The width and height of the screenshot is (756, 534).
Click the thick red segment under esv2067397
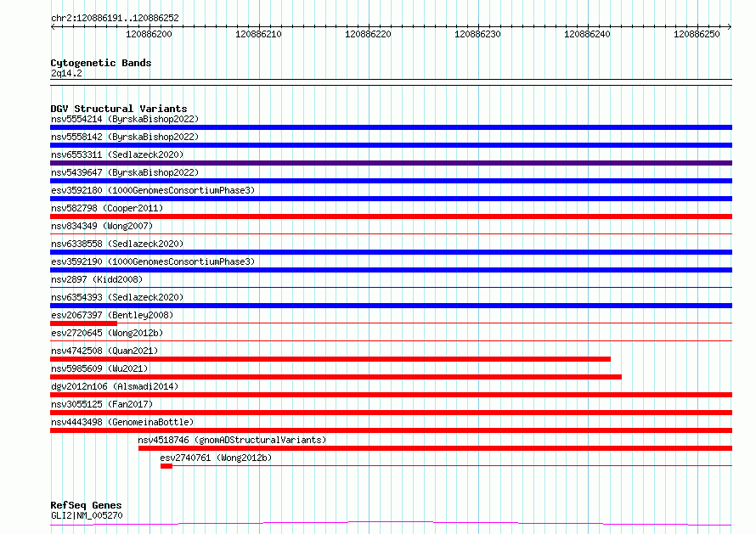pyautogui.click(x=83, y=323)
